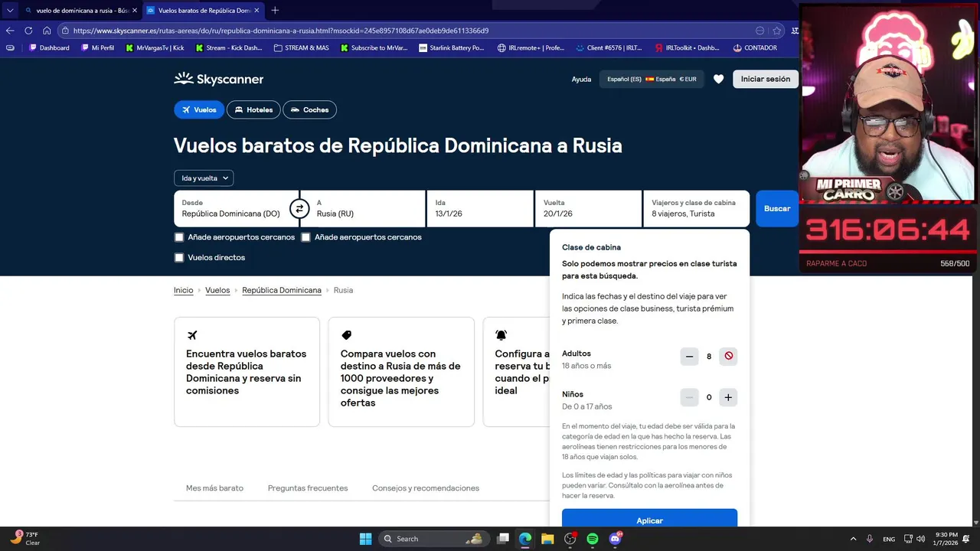Switch to 'Mes más barato' section tab

click(214, 488)
